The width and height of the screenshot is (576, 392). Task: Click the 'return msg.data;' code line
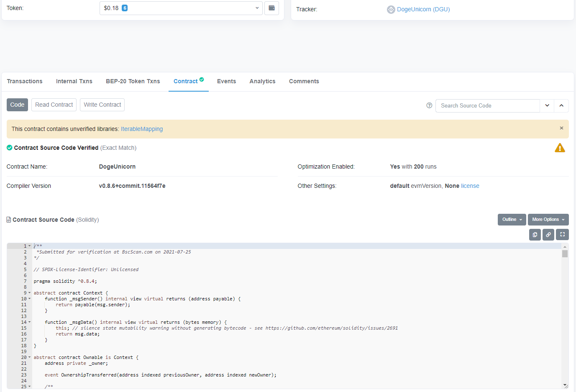point(78,334)
